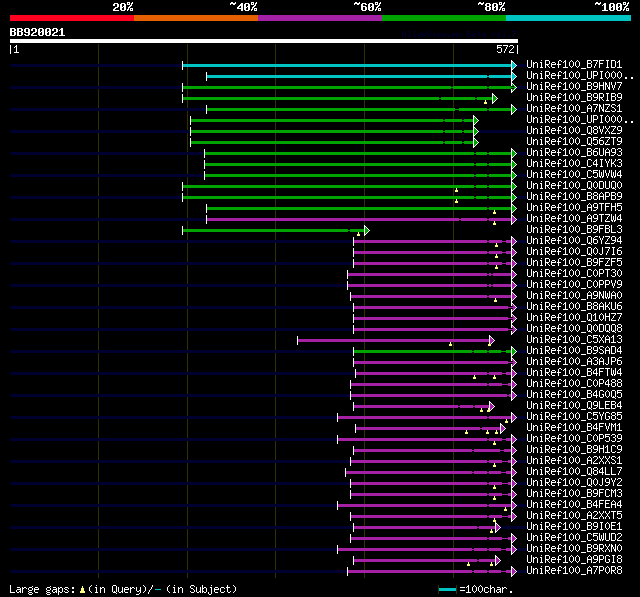Select the UniRef100_Q10HZ7 label
This screenshot has width=640, height=597.
574,318
